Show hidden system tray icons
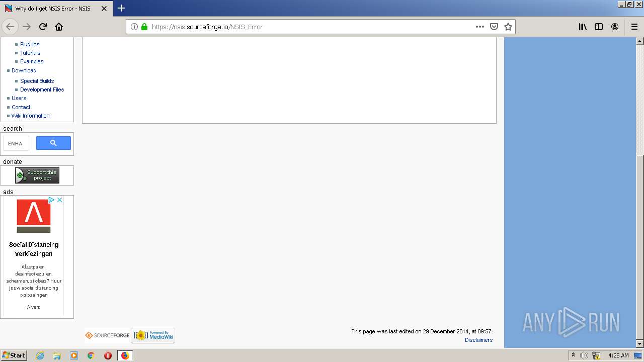The height and width of the screenshot is (362, 644). tap(573, 355)
